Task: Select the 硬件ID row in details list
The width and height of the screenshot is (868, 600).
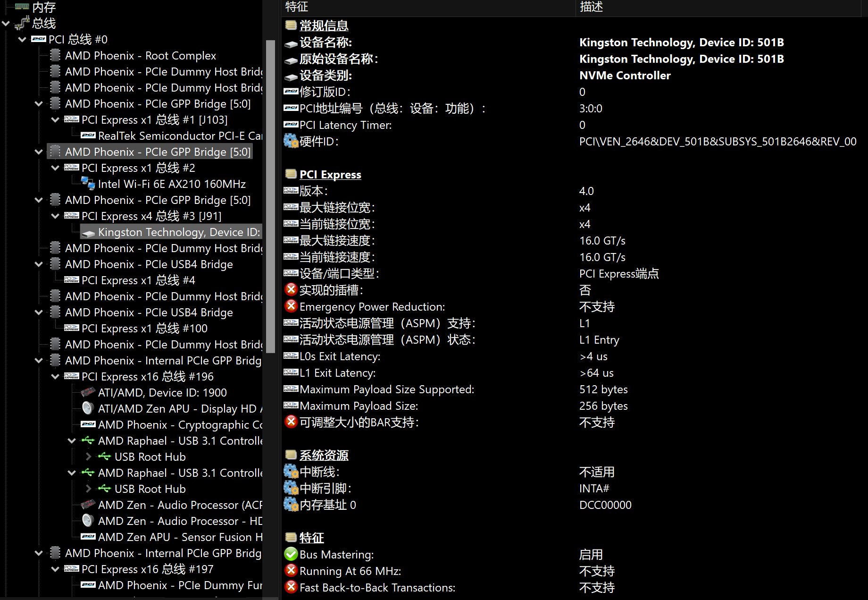Action: [319, 142]
